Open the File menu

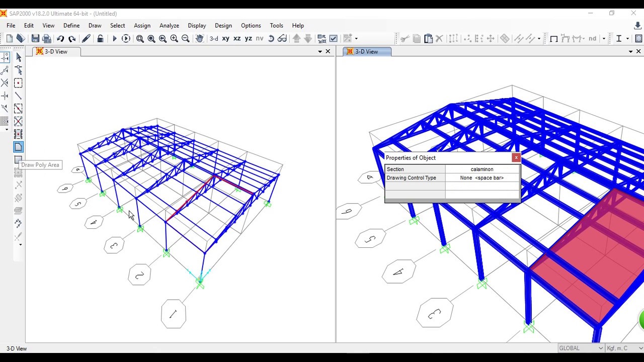point(11,26)
